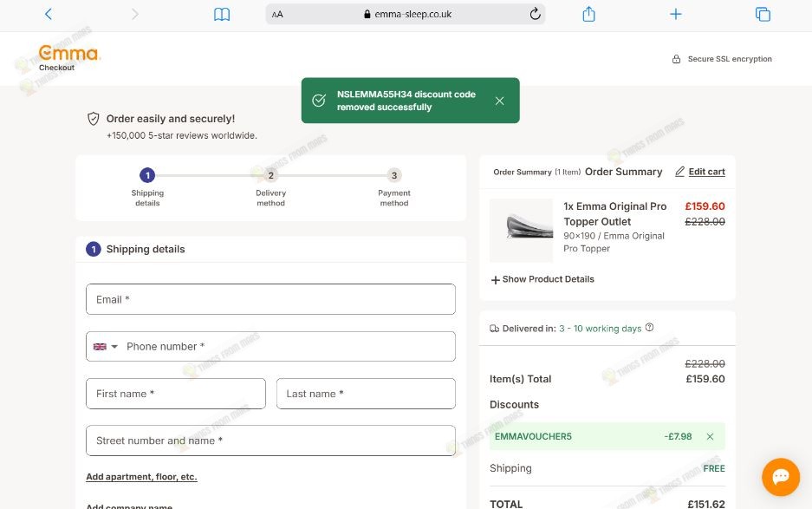
Task: Remove the EMMAVOUCHER5 discount code
Action: point(710,436)
